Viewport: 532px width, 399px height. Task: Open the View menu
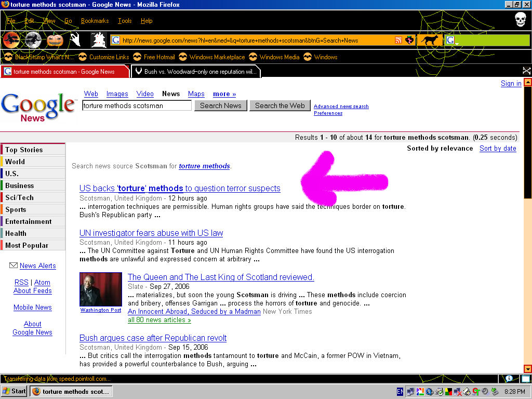tap(49, 21)
